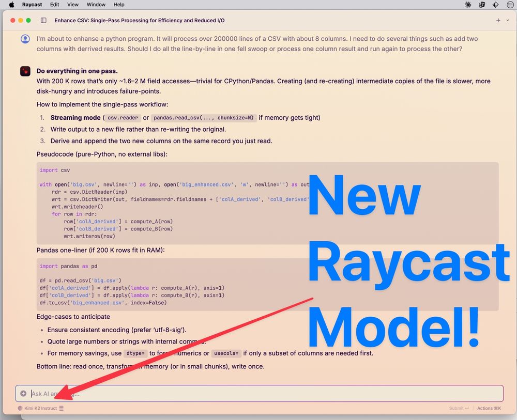Open the Edit menu
The height and width of the screenshot is (420, 517).
click(x=54, y=5)
